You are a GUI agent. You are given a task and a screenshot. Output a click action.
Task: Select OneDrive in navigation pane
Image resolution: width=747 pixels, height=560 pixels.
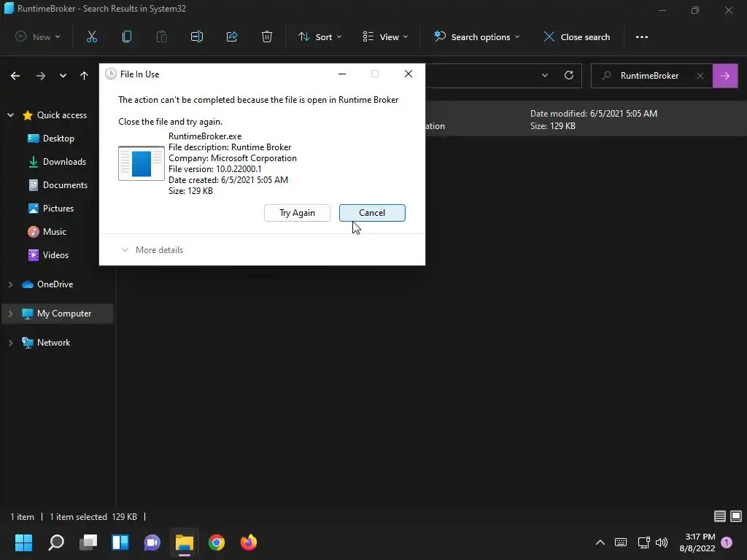[x=55, y=284]
